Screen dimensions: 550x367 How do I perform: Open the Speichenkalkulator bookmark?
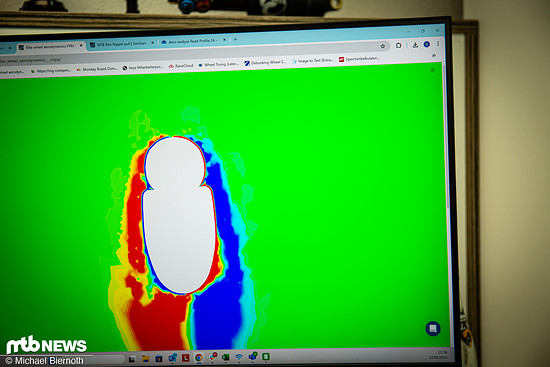(x=359, y=59)
